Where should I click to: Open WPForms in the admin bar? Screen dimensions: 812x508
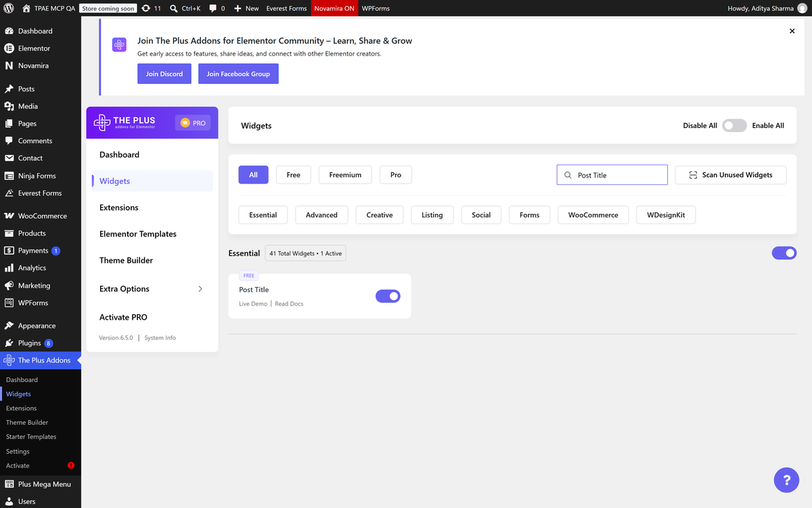[376, 8]
